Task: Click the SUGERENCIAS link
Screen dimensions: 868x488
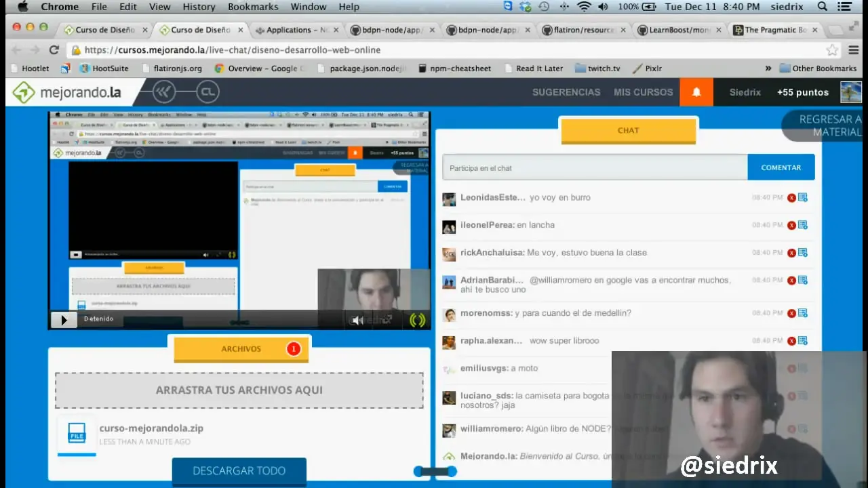Action: [566, 92]
